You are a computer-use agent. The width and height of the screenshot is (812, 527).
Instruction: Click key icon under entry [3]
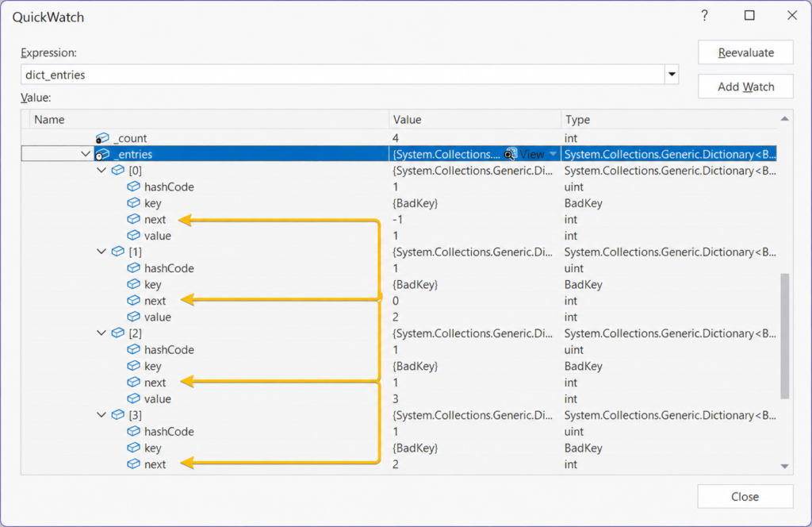pyautogui.click(x=133, y=447)
